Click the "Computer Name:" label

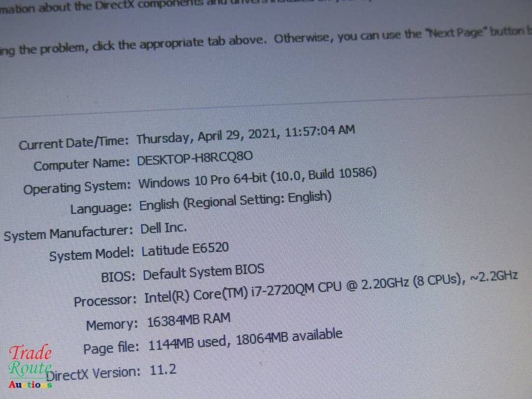pos(81,165)
